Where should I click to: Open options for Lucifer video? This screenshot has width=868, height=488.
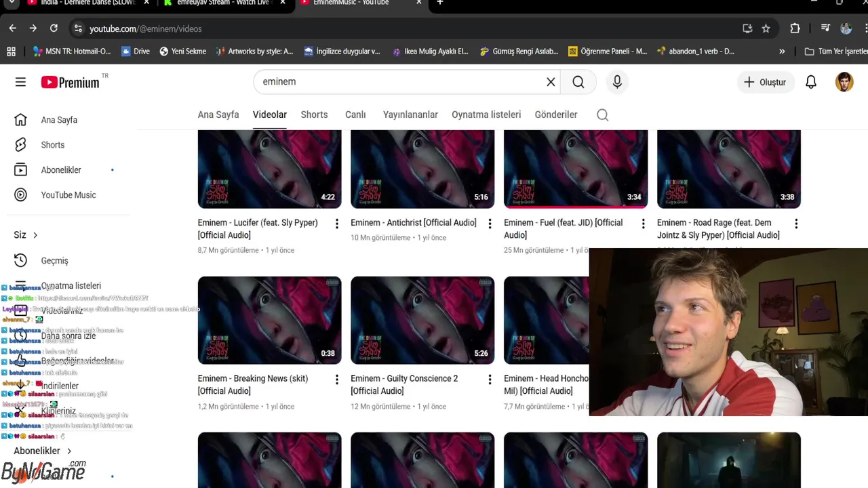click(x=336, y=224)
